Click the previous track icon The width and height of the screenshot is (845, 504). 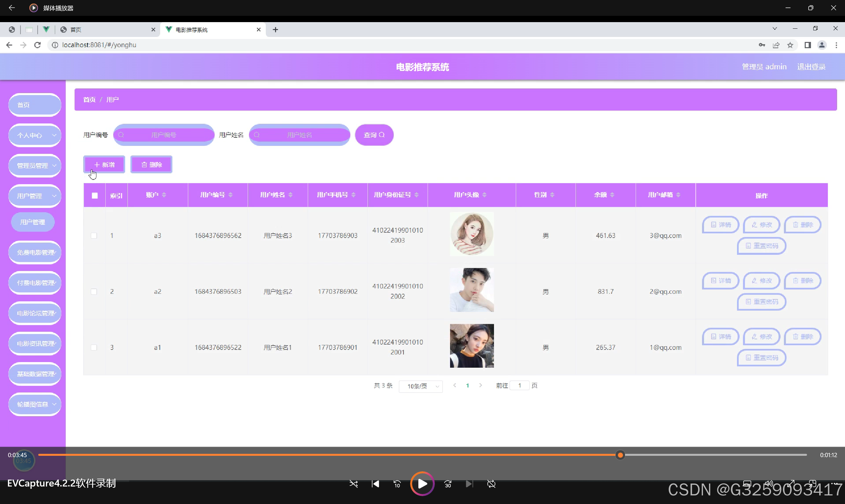pyautogui.click(x=375, y=484)
